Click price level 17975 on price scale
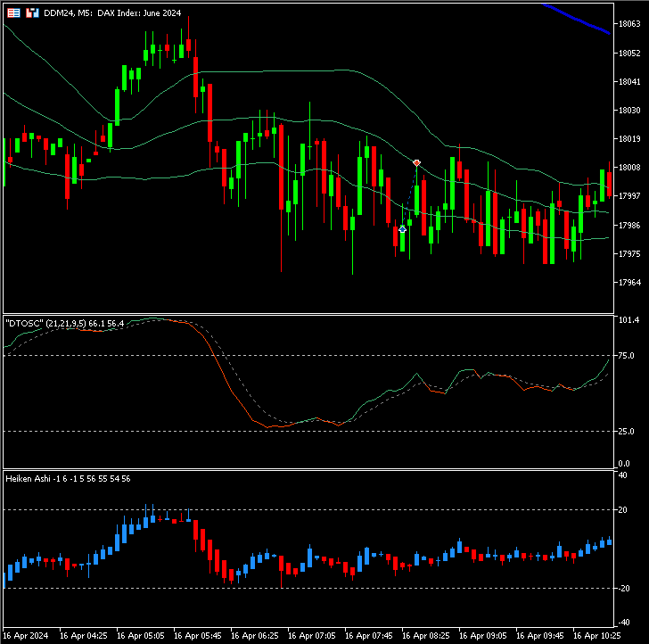This screenshot has height=644, width=649. (x=629, y=254)
